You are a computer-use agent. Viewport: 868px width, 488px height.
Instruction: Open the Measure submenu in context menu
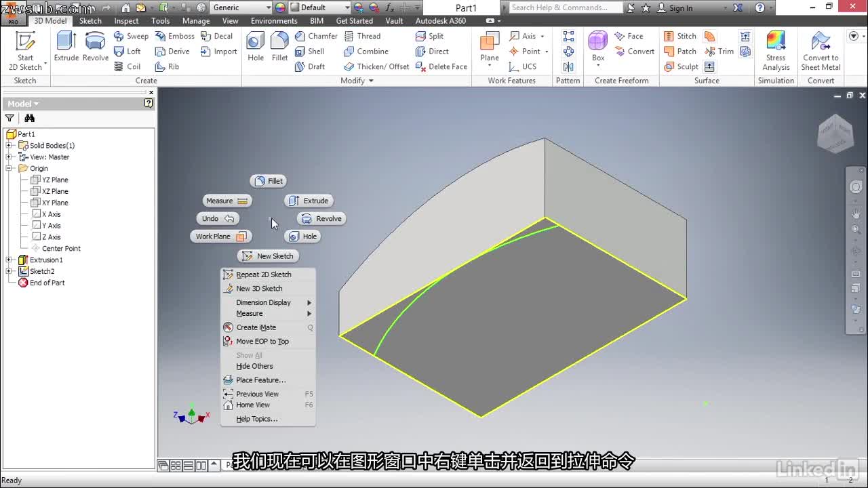click(x=269, y=314)
